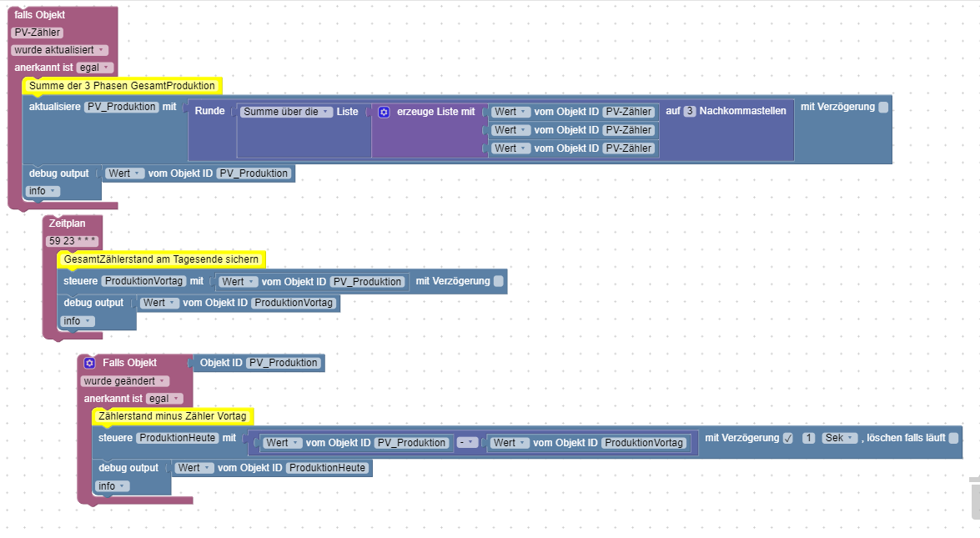Select ProduktionHeute field after 'steuere'
This screenshot has width=980, height=538.
pyautogui.click(x=178, y=438)
